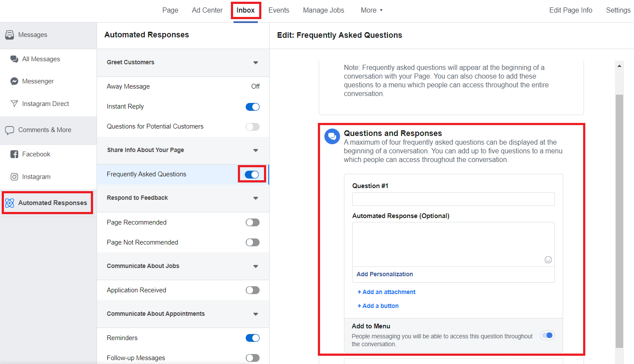Click the Messages inbox icon in the sidebar
Image resolution: width=634 pixels, height=364 pixels.
(10, 35)
